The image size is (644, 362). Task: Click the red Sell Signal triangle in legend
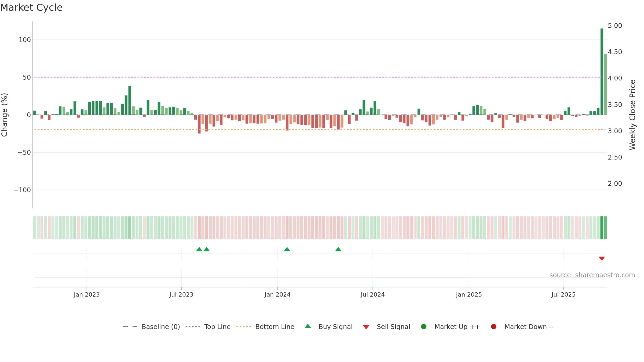366,327
